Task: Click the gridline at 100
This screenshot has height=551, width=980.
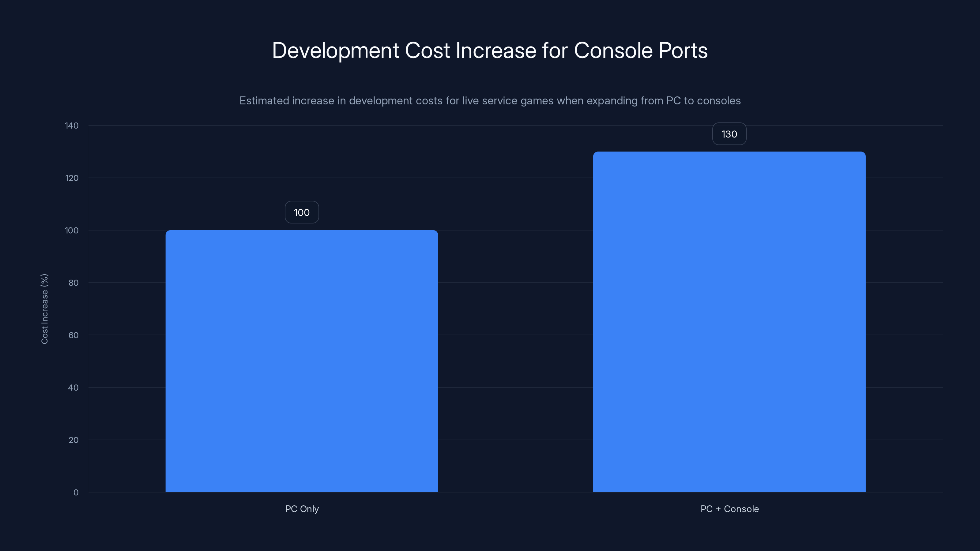Action: 514,230
